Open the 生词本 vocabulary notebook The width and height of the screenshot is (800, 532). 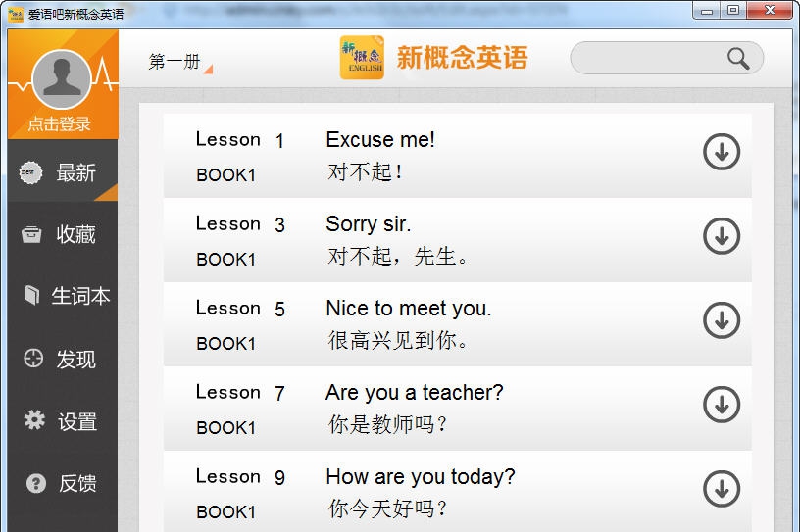pos(63,296)
